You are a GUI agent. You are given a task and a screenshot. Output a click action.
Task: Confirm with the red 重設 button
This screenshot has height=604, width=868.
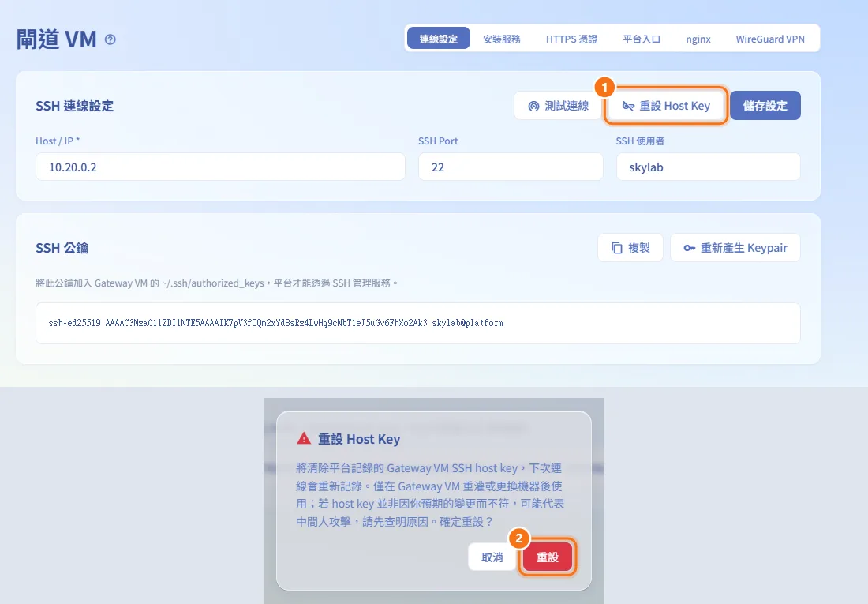548,557
